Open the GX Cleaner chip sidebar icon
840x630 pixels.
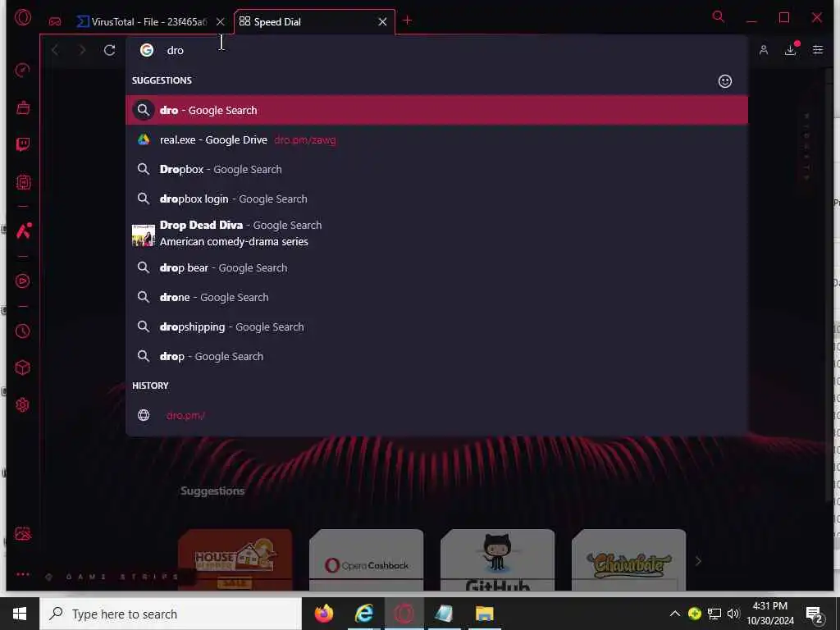[22, 182]
